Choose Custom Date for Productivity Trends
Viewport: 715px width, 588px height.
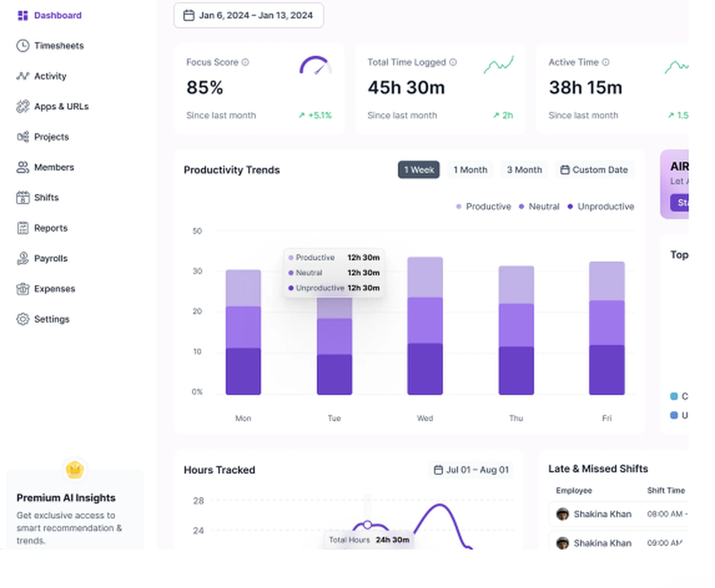[595, 169]
